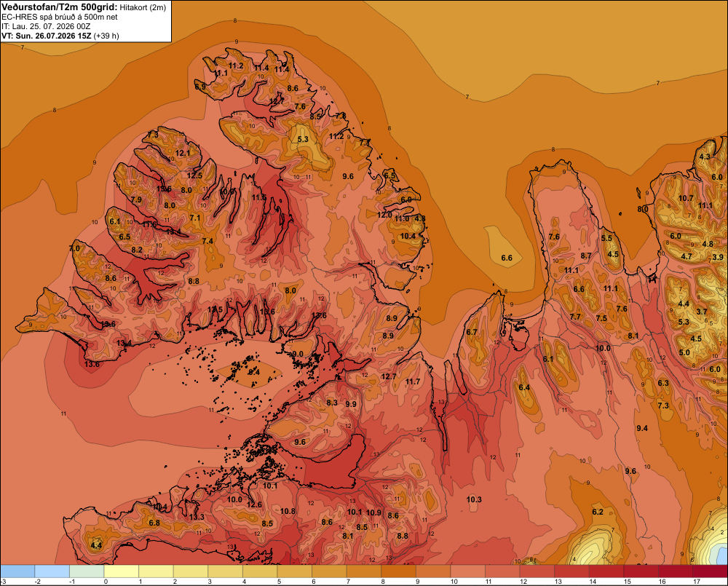728x586 pixels.
Task: Click the 6.7 temperature label
Action: pyautogui.click(x=472, y=332)
